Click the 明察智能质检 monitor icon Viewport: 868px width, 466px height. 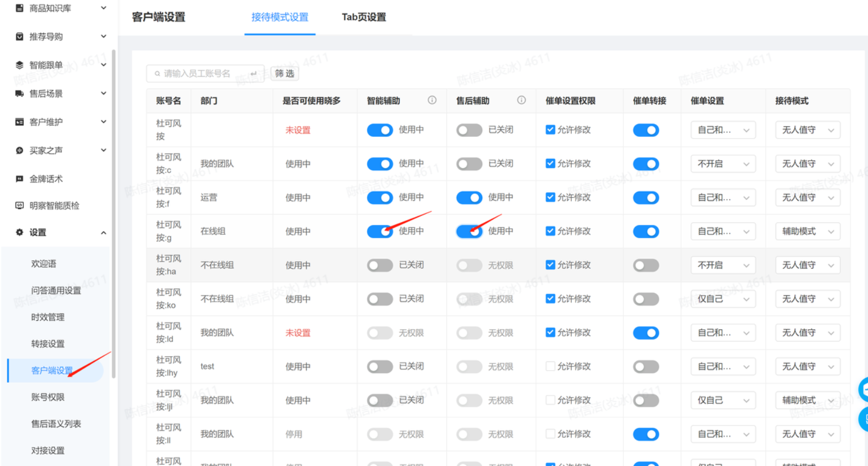pyautogui.click(x=19, y=206)
